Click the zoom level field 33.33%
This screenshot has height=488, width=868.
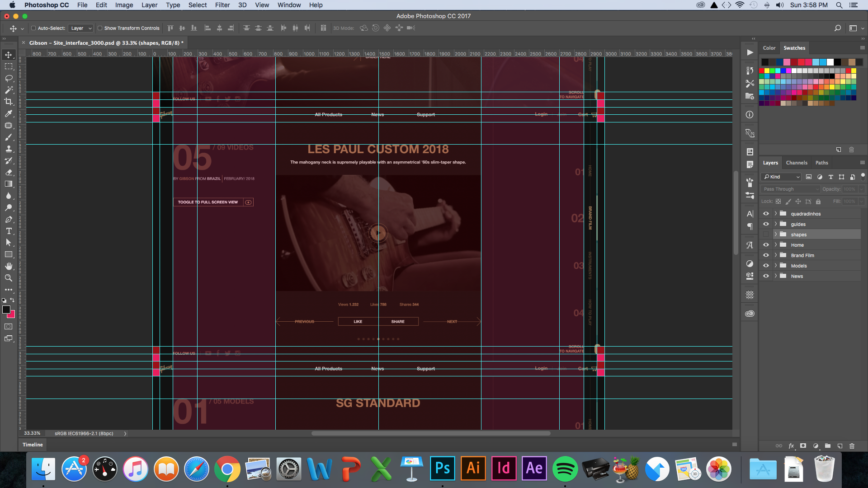click(32, 433)
